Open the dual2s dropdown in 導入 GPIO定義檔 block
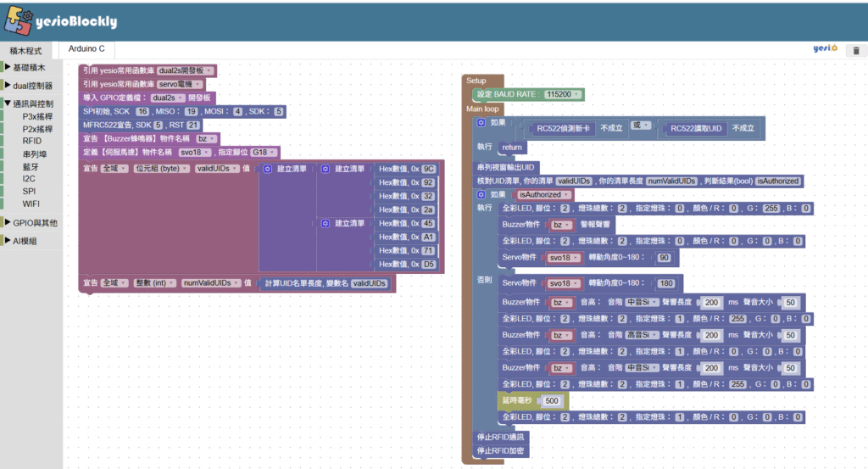 click(x=167, y=98)
